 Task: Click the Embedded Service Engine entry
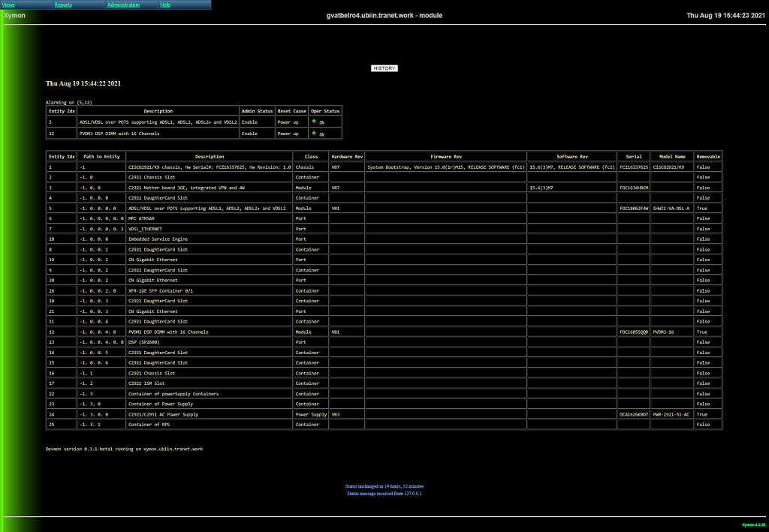(x=158, y=239)
